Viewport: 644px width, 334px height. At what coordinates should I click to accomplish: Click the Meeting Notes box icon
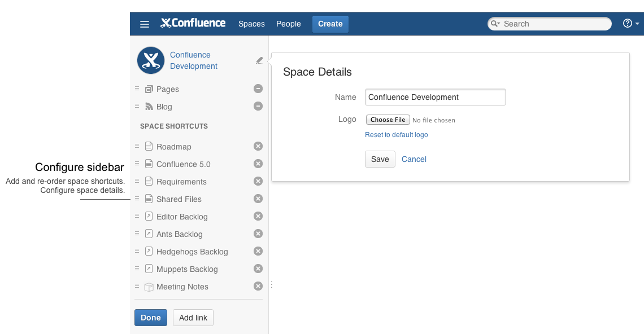(x=149, y=287)
